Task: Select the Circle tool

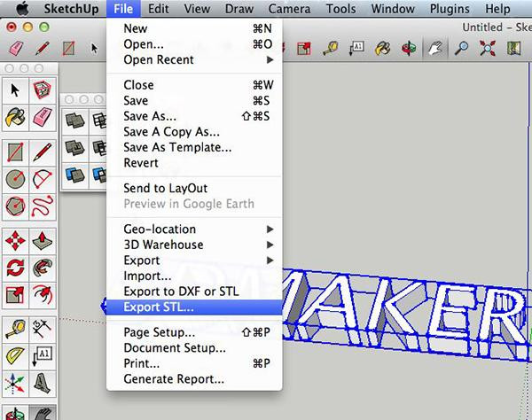Action: [x=15, y=179]
